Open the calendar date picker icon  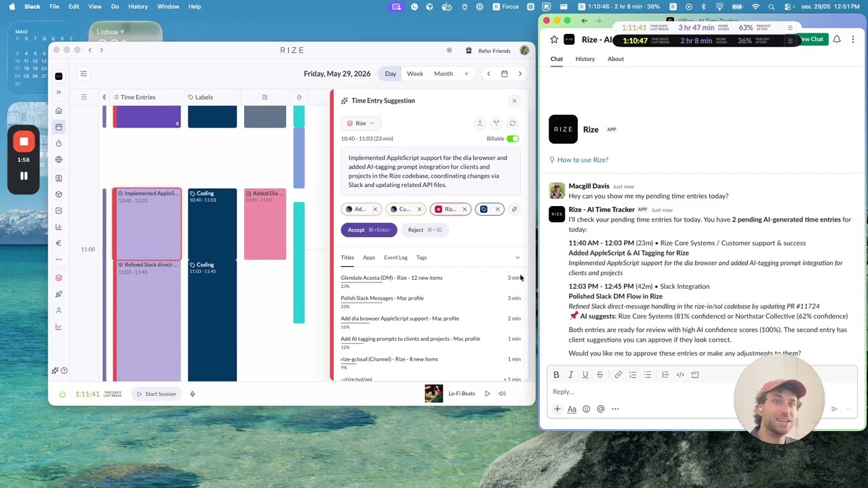(x=505, y=74)
